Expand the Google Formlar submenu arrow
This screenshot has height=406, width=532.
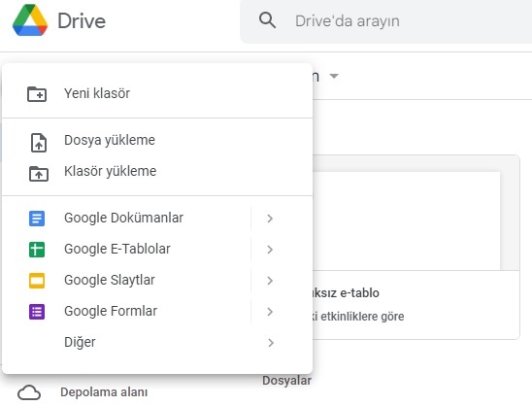click(270, 312)
